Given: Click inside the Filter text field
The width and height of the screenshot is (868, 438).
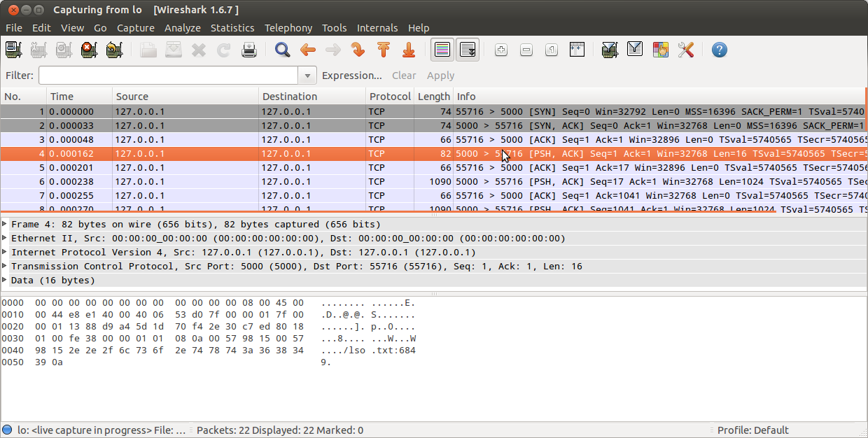Looking at the screenshot, I should [168, 76].
